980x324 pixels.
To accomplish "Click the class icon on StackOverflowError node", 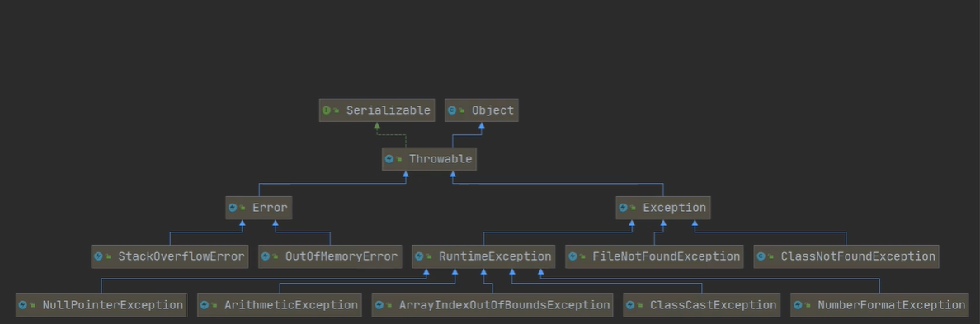I will (x=98, y=256).
